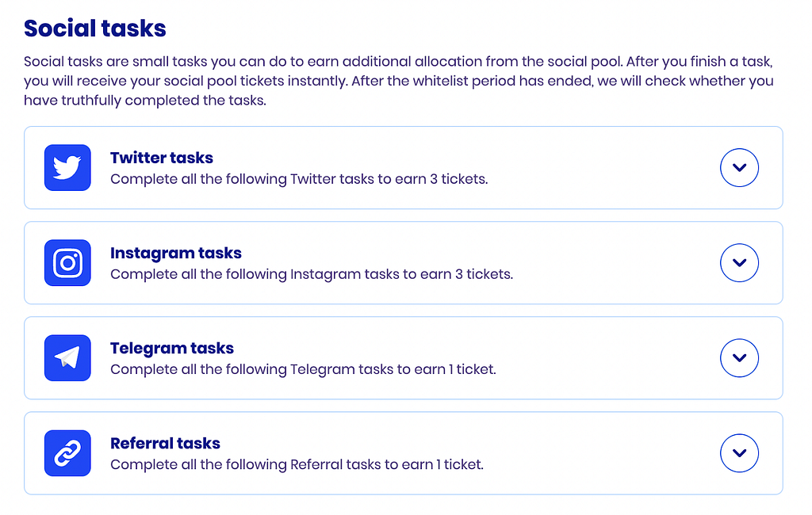Expand the Twitter tasks chevron

pyautogui.click(x=739, y=168)
